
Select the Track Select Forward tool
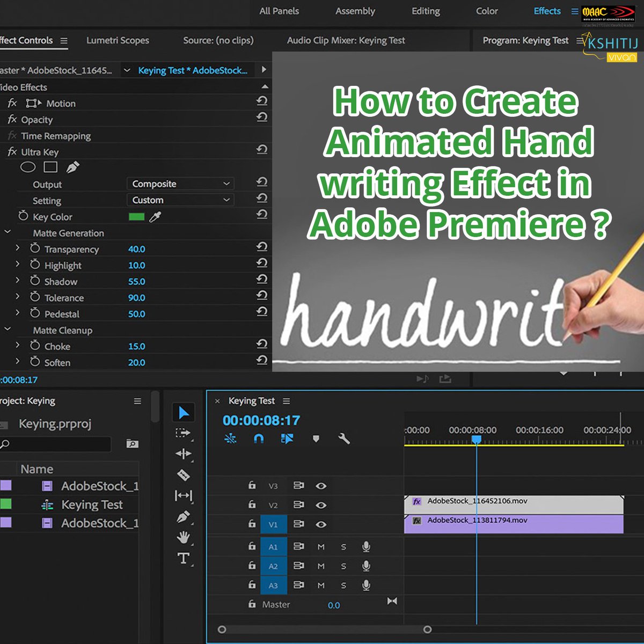pos(183,433)
